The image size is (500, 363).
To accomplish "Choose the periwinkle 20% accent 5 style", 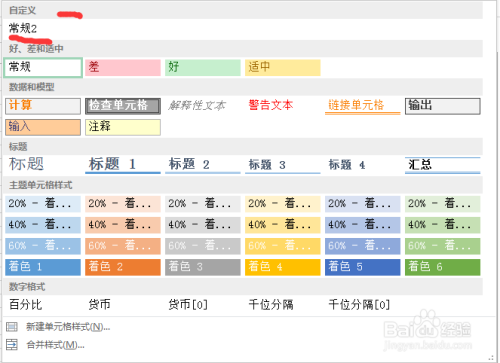I will point(363,204).
